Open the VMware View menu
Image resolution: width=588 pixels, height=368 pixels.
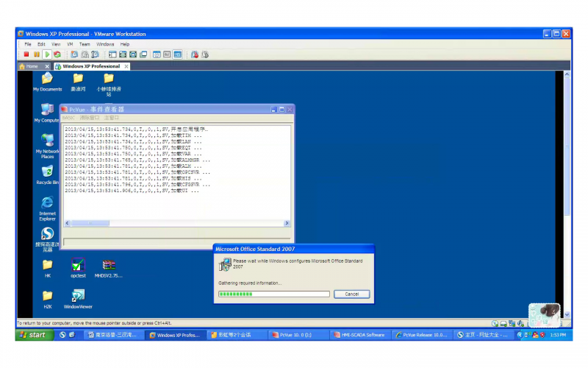pos(56,44)
